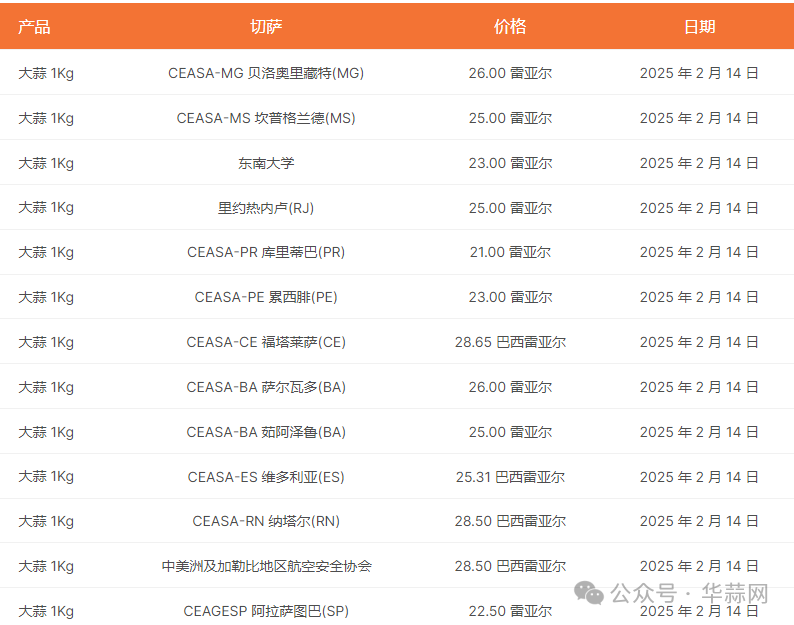This screenshot has height=625, width=794.
Task: Click the 28.65 巴西雷亚尔 price cell
Action: [510, 342]
